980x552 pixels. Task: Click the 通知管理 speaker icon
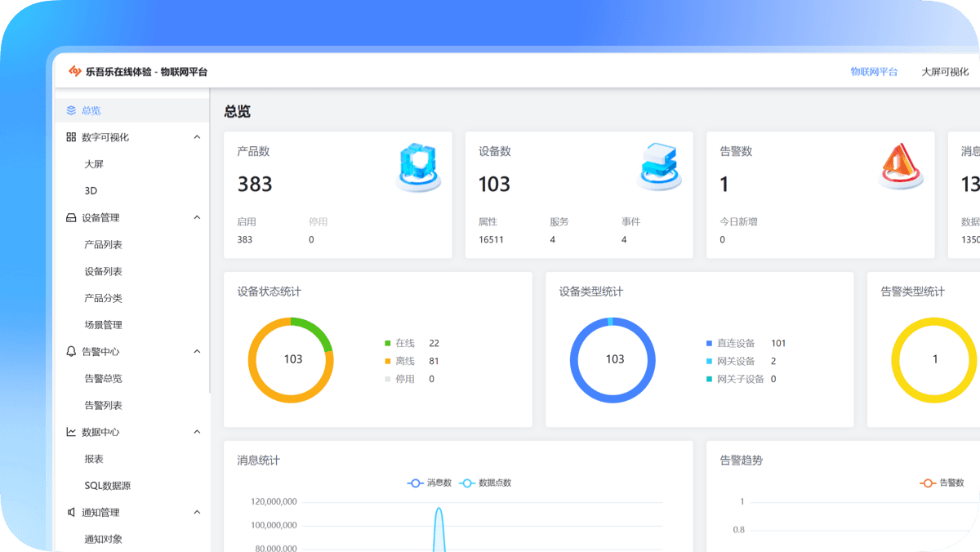71,513
